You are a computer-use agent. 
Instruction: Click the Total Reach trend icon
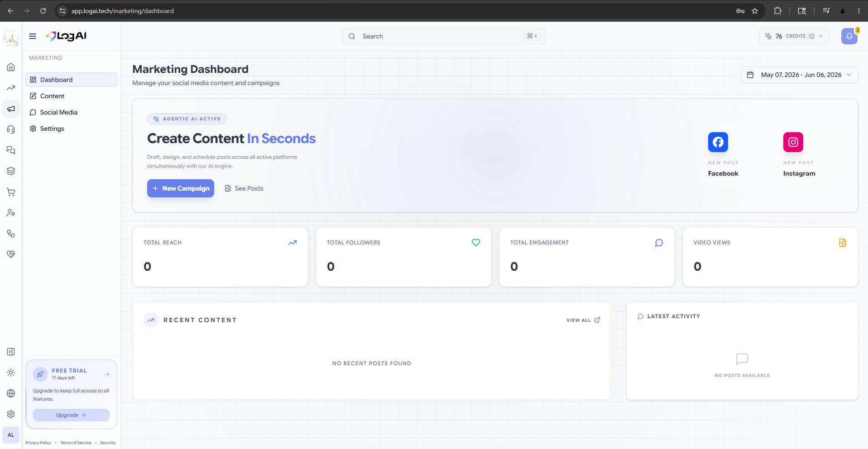pos(293,243)
